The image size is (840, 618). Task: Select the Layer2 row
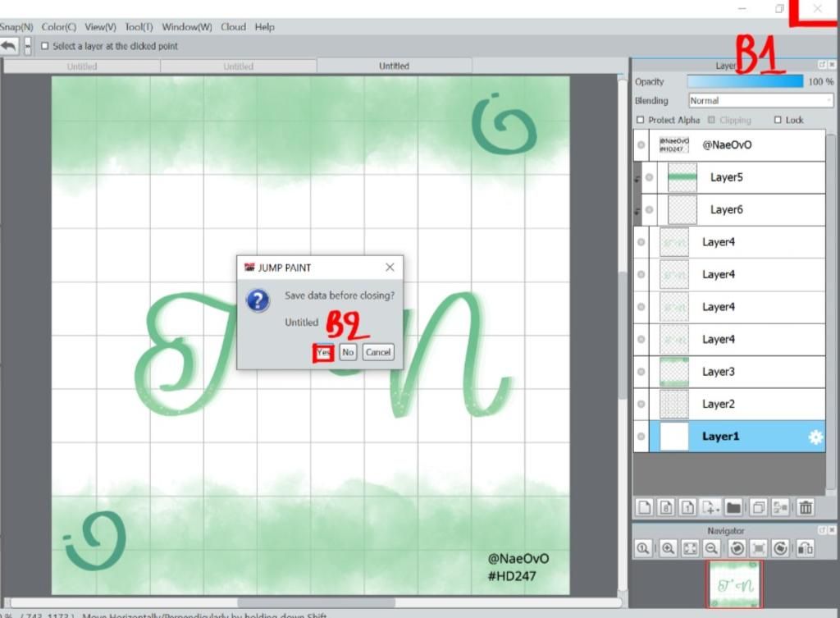(729, 404)
